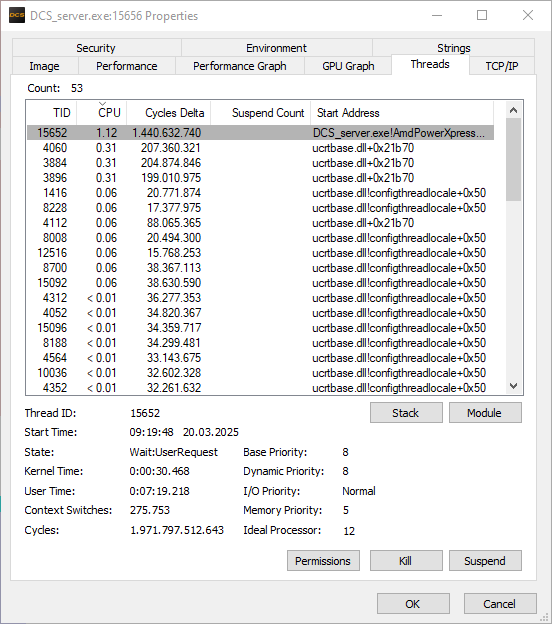Viewport: 552px width, 624px height.
Task: Click the thread list scrollbar thumb
Action: coord(513,160)
